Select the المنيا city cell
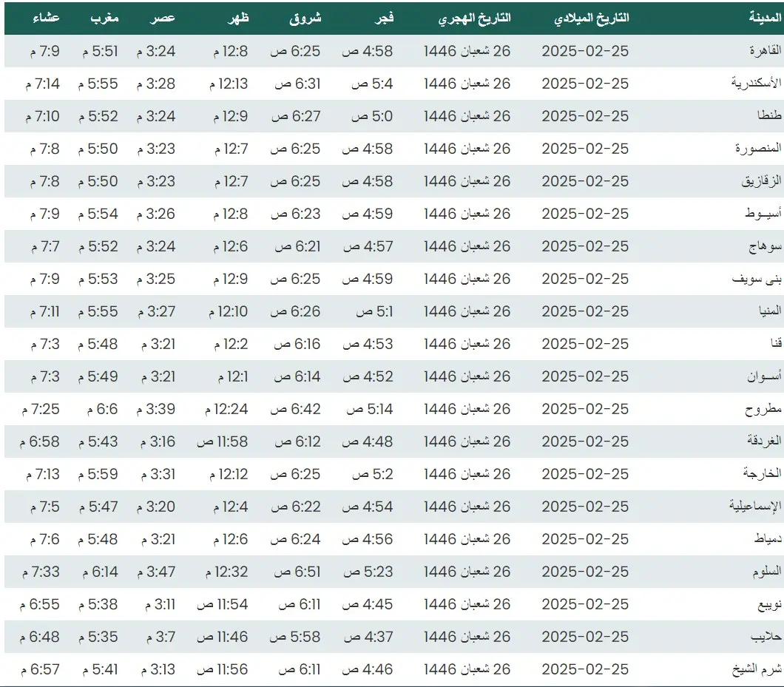 click(x=770, y=311)
